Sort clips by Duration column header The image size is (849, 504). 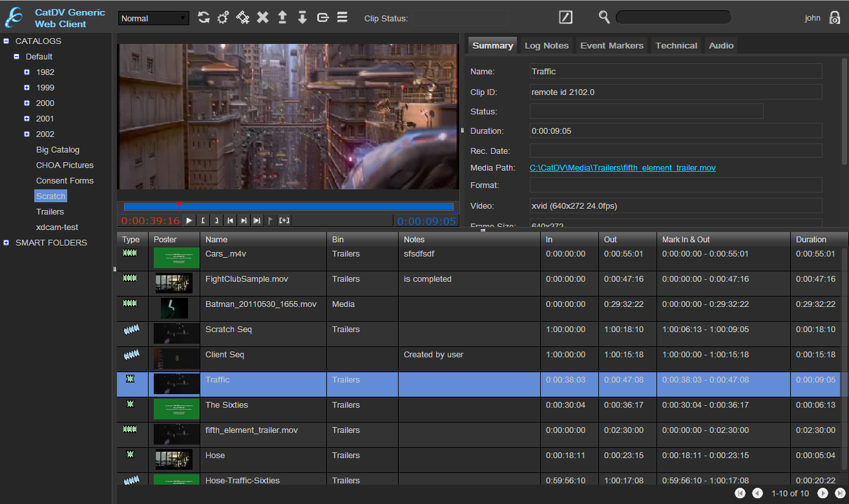[815, 239]
